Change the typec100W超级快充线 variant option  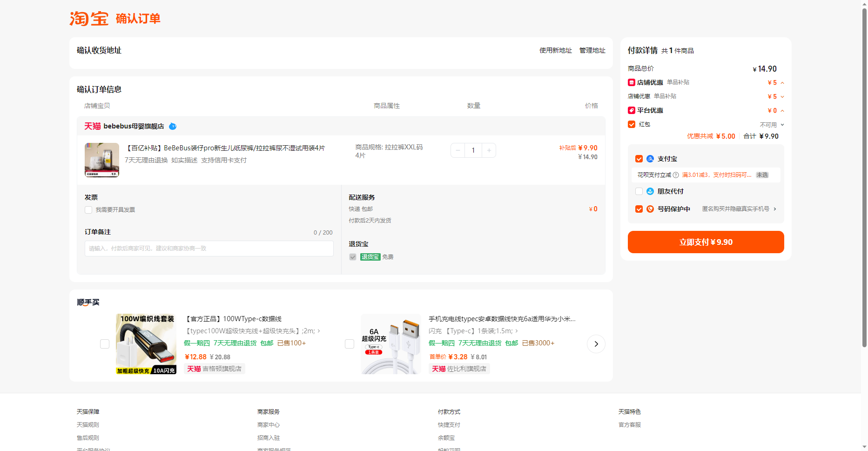tap(253, 331)
